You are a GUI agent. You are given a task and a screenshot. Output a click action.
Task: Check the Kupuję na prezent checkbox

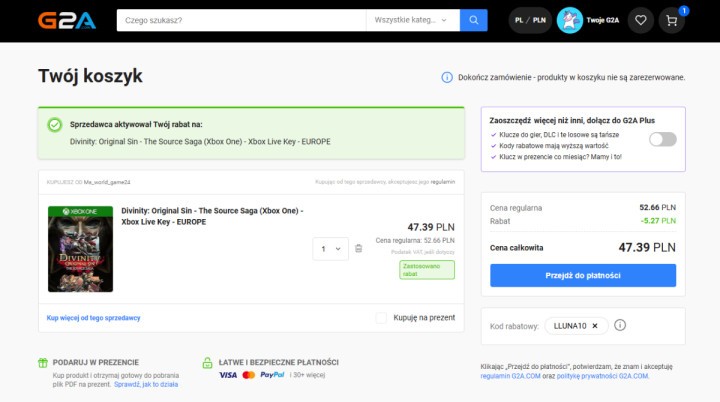pyautogui.click(x=381, y=317)
